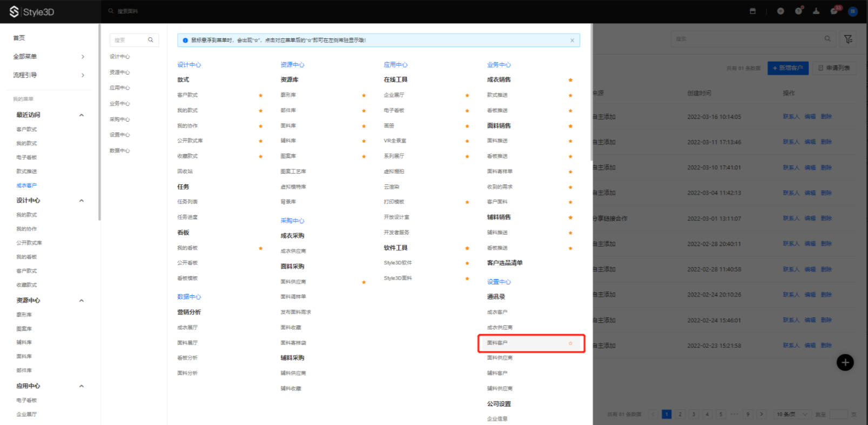Toggle favorite star for 客户款式
Screen dimensions: 868x425
[260, 96]
